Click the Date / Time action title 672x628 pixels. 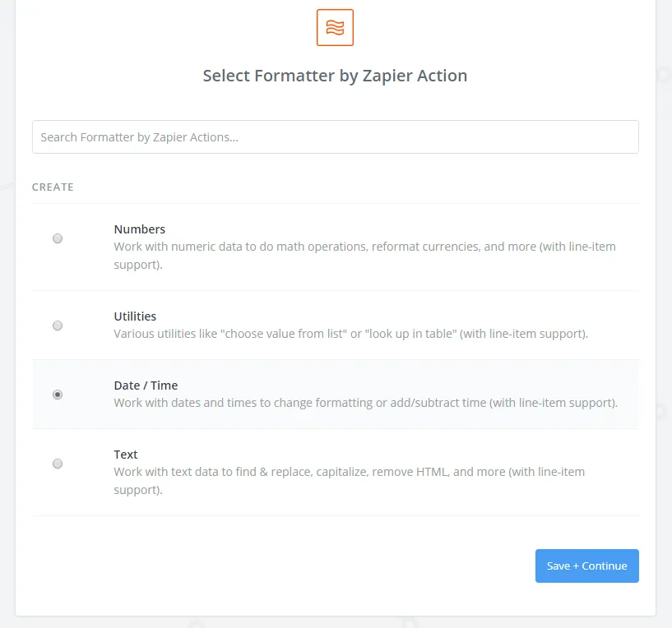pyautogui.click(x=146, y=386)
